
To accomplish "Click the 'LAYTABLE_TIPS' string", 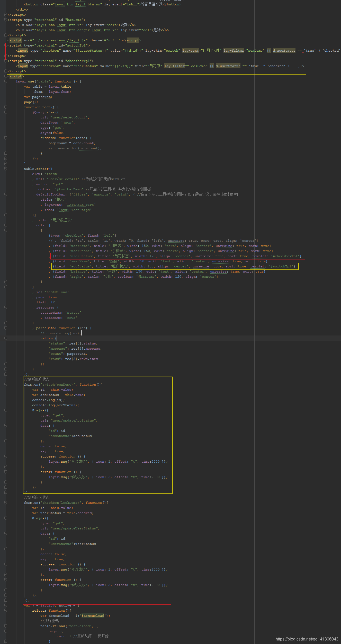I will point(80,205).
